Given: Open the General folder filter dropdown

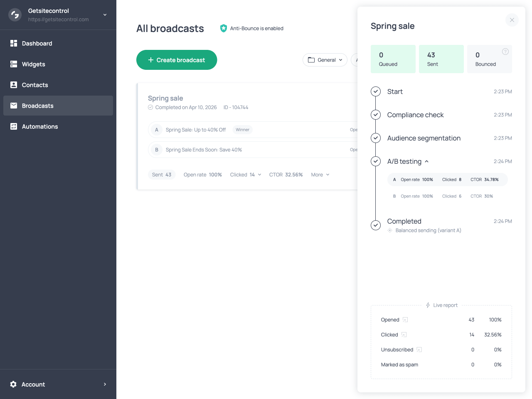Looking at the screenshot, I should [x=325, y=60].
